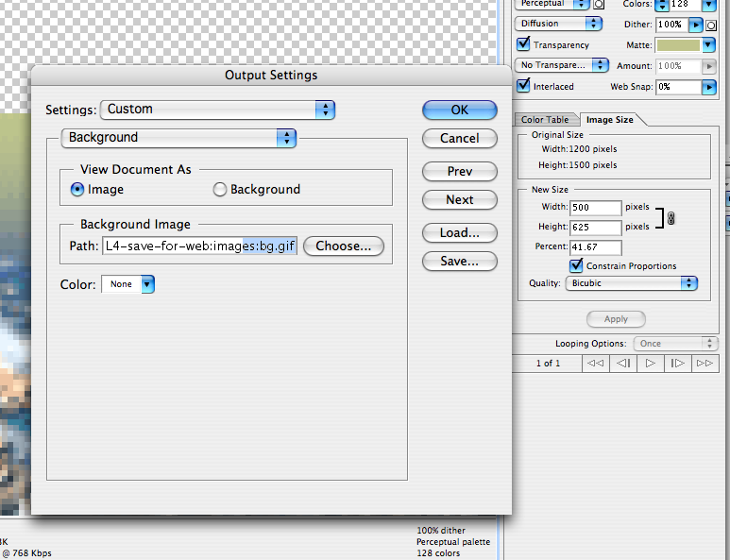Click the Choose... button
The image size is (730, 560).
pos(343,246)
